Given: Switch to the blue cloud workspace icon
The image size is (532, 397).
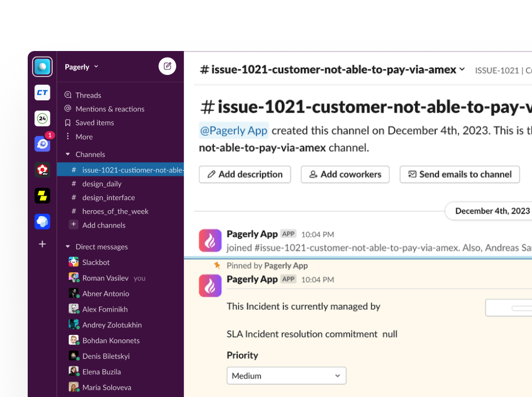Looking at the screenshot, I should (43, 221).
